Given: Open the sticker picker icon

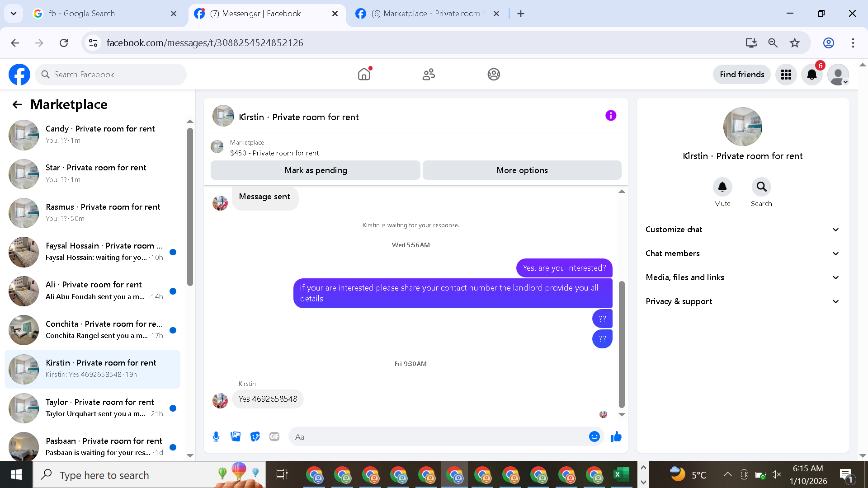Looking at the screenshot, I should 255,436.
